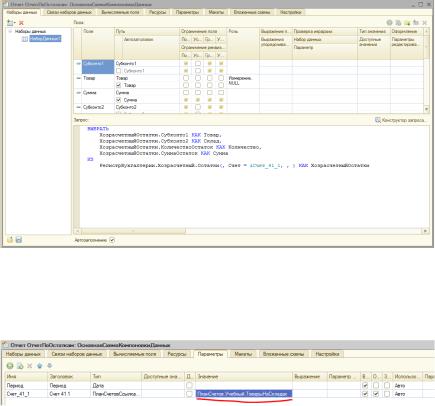Toggle the Д column checkbox for Счет_41_1 parameter
This screenshot has height=406, width=435.
pos(189,394)
